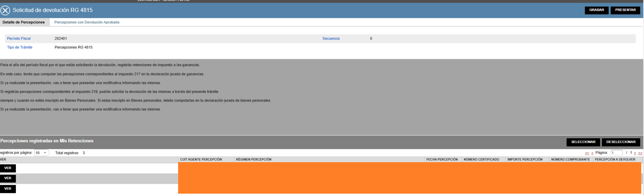
Task: Sort by CUIT AGENTE PERCEPCIÓN column header
Action: (x=201, y=159)
